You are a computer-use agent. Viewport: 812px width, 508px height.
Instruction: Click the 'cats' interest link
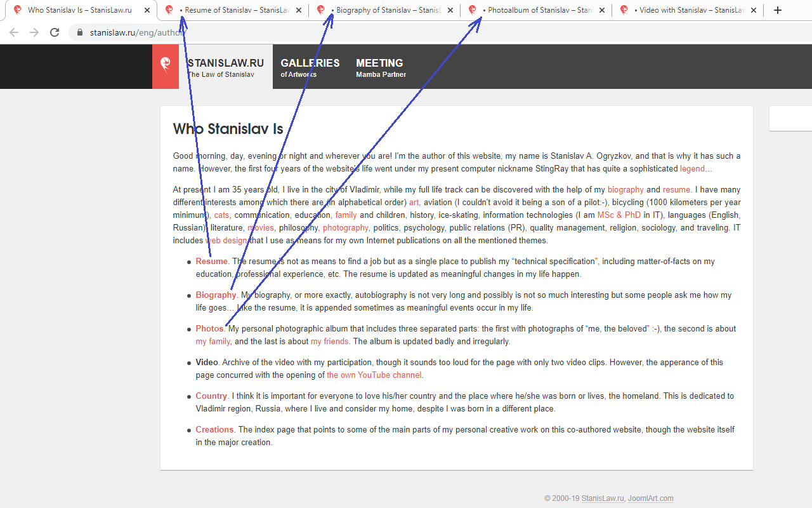pos(221,215)
